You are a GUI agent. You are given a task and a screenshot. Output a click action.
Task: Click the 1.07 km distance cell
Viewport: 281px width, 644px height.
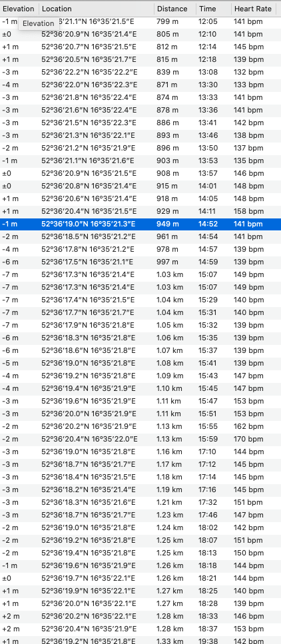[170, 351]
